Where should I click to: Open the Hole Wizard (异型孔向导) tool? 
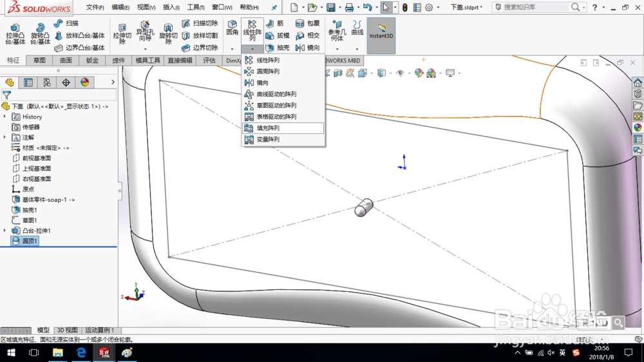[145, 31]
